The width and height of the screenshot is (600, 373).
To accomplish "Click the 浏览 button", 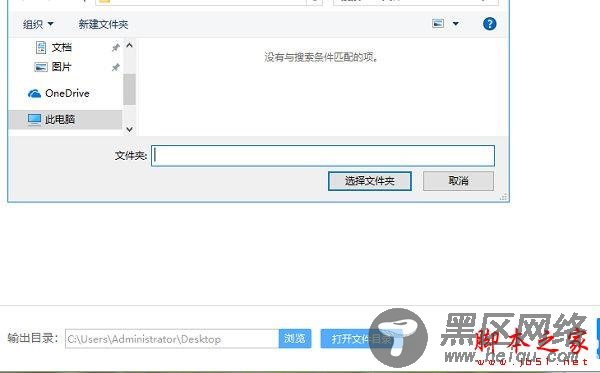I will tap(295, 339).
